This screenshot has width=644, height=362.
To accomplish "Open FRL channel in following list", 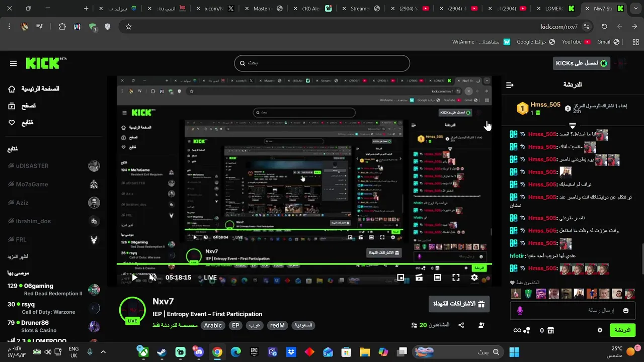I will tap(53, 239).
